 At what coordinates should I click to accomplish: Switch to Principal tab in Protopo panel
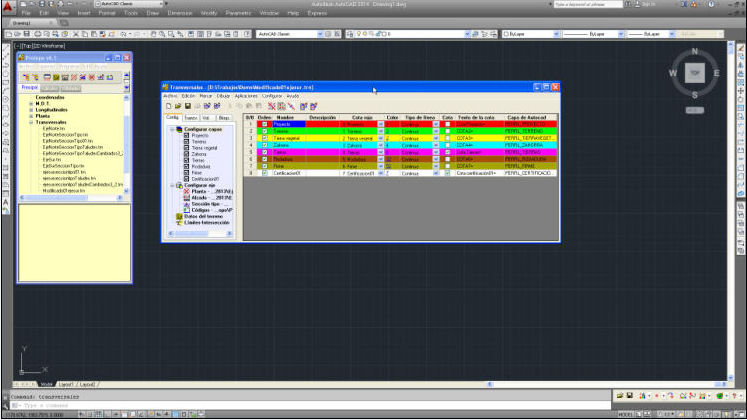coord(30,88)
